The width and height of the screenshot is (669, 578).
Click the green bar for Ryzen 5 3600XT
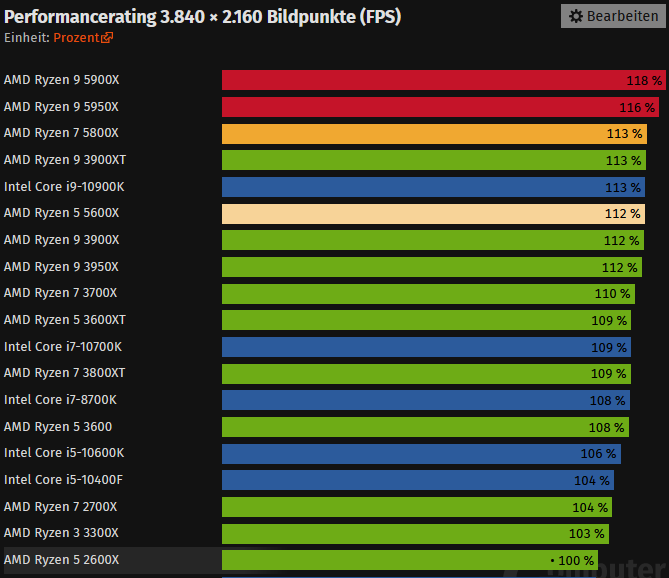click(x=427, y=320)
